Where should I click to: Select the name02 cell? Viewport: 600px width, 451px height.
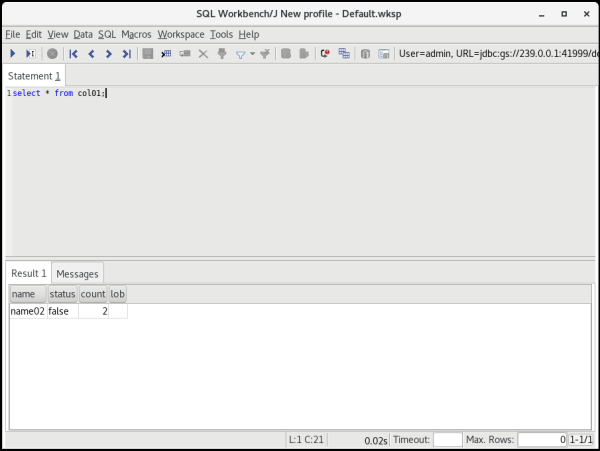pos(28,311)
